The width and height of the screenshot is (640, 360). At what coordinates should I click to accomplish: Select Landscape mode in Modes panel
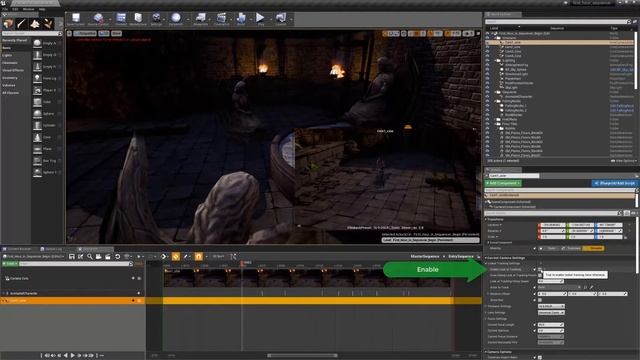pos(35,24)
